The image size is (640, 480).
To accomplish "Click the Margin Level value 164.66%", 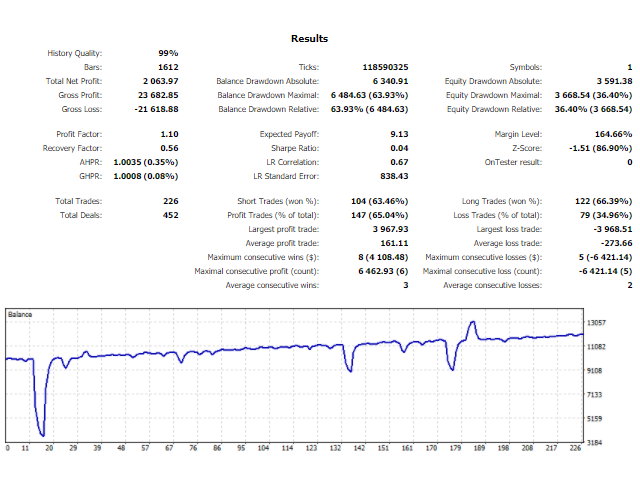I will 612,134.
